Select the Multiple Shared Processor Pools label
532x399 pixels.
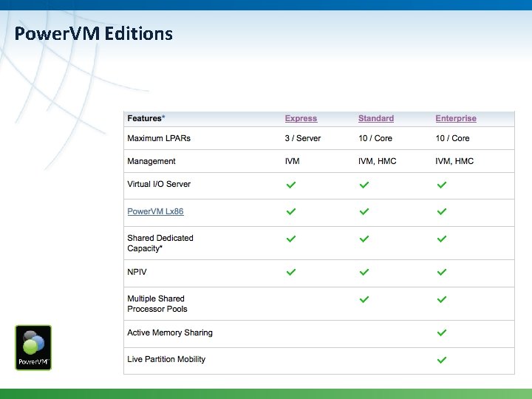point(157,304)
